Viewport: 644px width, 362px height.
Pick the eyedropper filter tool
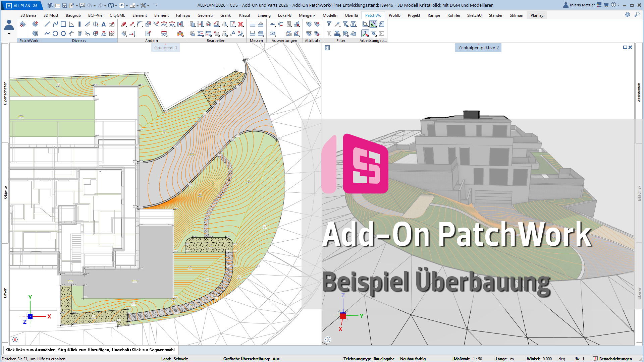click(337, 24)
